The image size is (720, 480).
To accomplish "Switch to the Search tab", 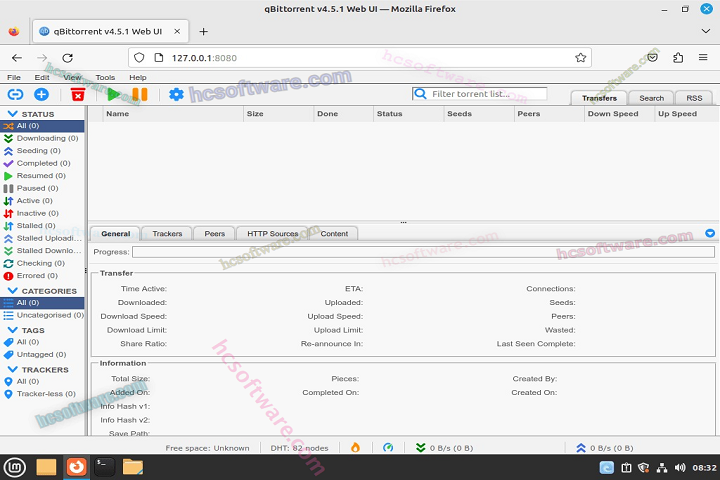I will click(651, 98).
